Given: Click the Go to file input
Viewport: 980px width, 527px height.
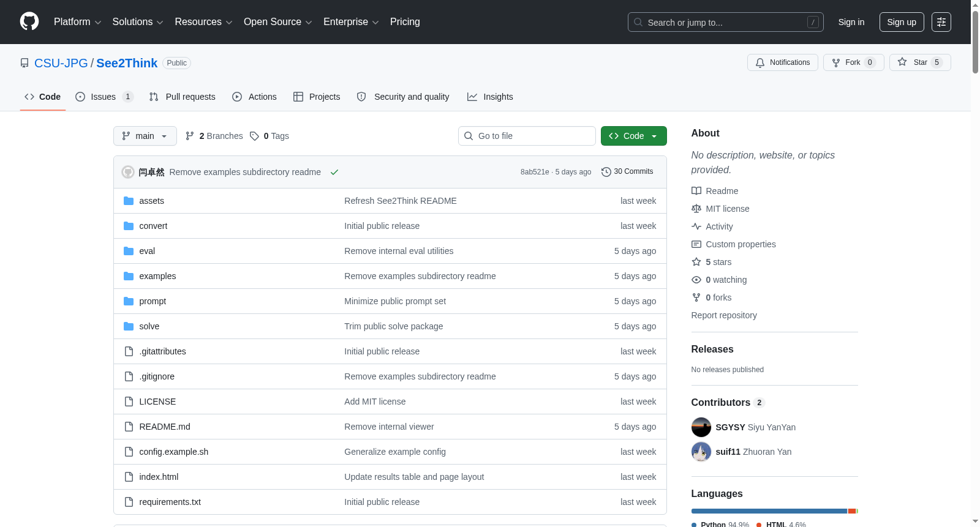Looking at the screenshot, I should pos(527,136).
